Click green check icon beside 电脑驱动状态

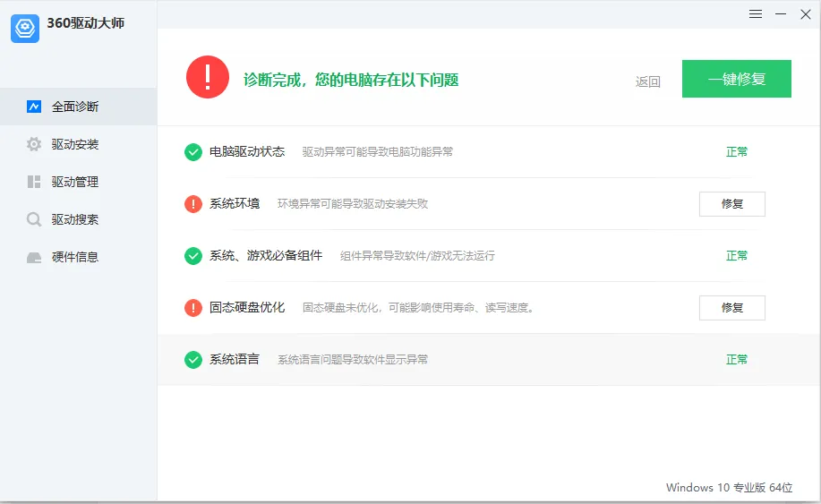pos(193,152)
